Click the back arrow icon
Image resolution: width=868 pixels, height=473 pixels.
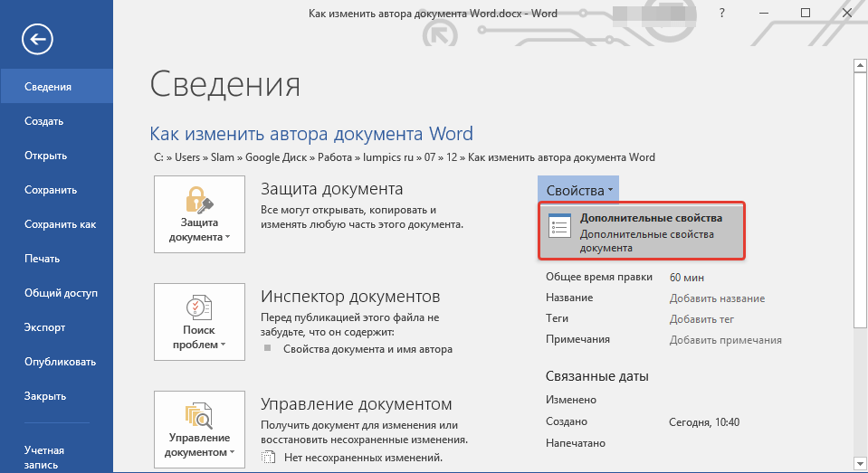click(x=39, y=38)
